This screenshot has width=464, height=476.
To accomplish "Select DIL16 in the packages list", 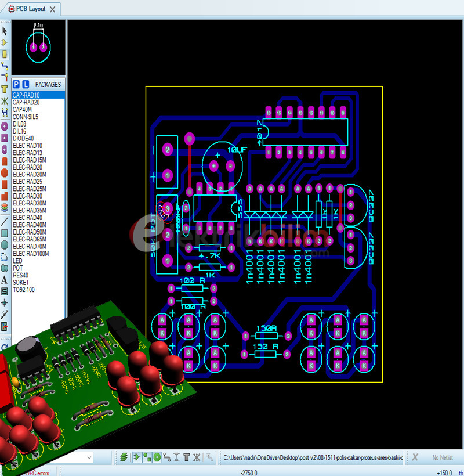I will tap(19, 131).
